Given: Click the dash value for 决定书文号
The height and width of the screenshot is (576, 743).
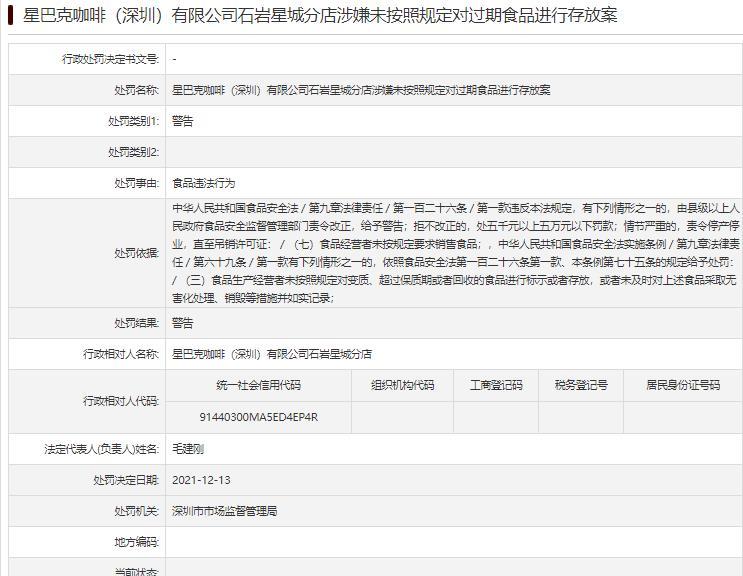Looking at the screenshot, I should pos(175,59).
